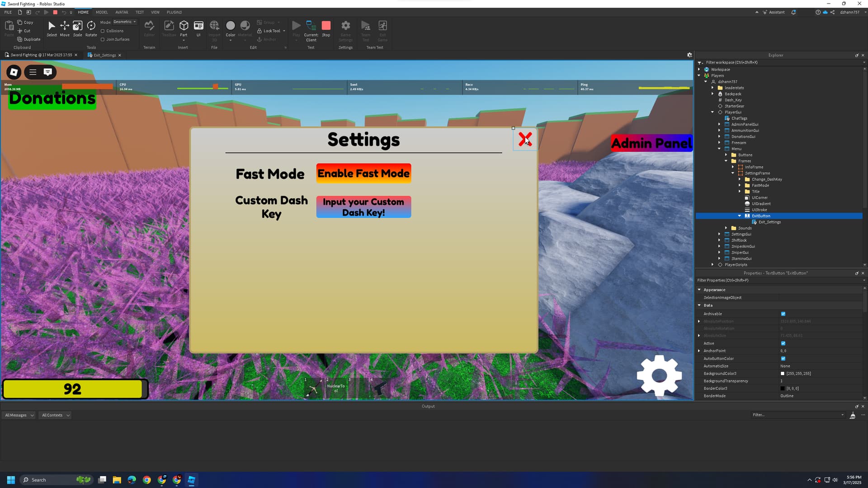
Task: Click the Enable Fast Mode button
Action: [363, 173]
